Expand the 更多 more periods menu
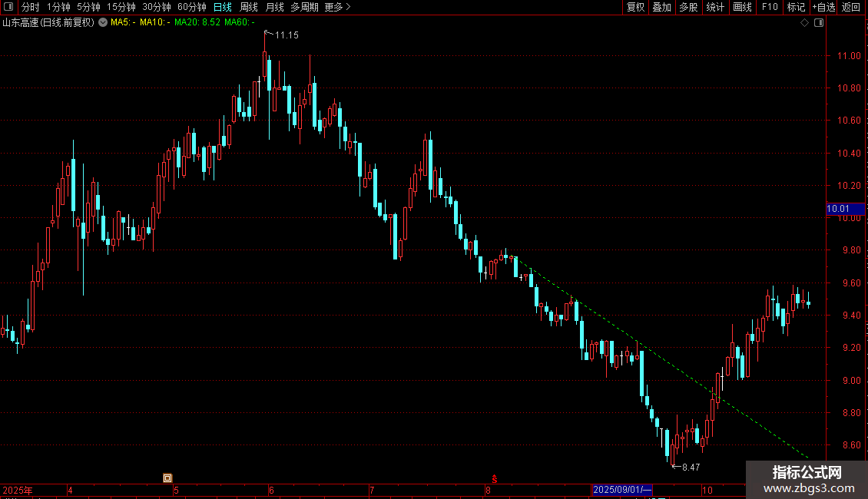868x499 pixels. pyautogui.click(x=338, y=7)
